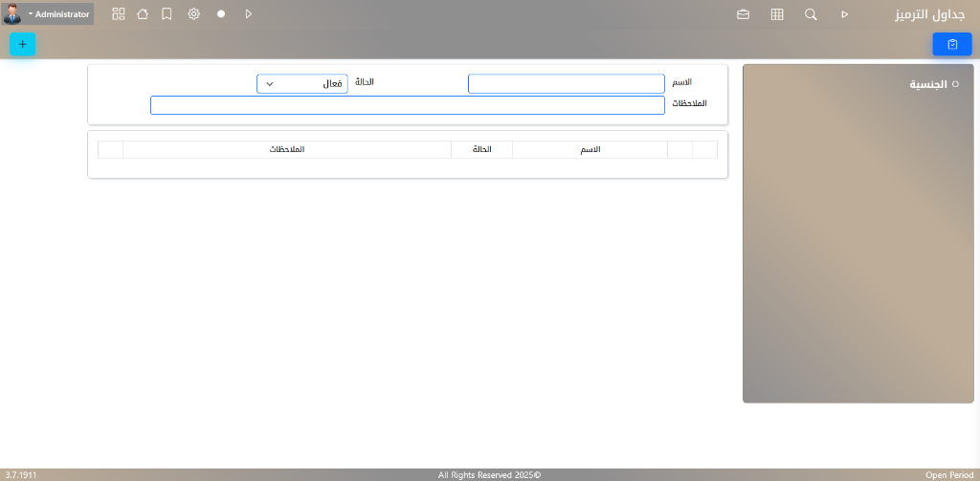Click the bookmark icon in top bar

pyautogui.click(x=167, y=14)
